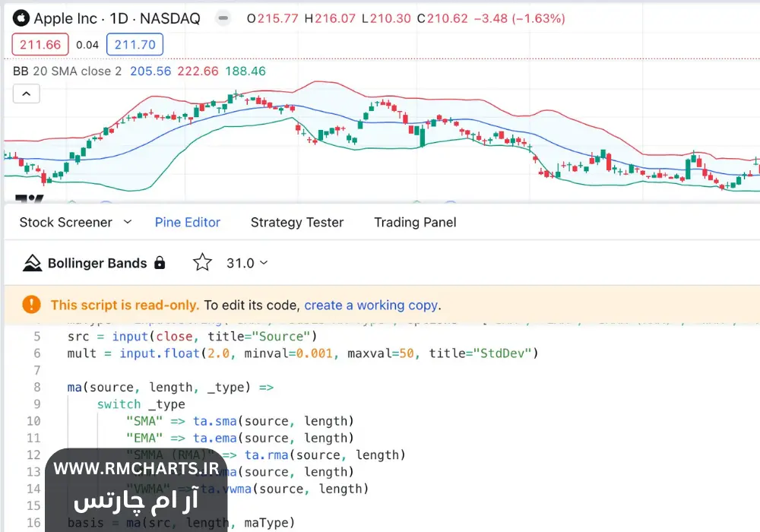
Task: Select the Stock Screener tab
Action: coord(65,222)
